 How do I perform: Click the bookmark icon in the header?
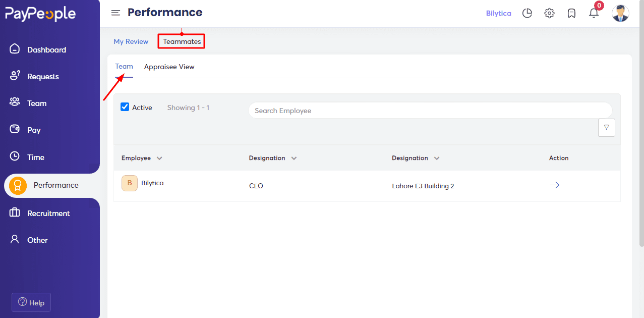571,14
